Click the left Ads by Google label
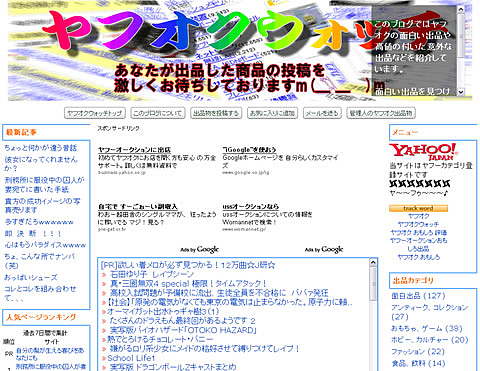 pos(199,249)
